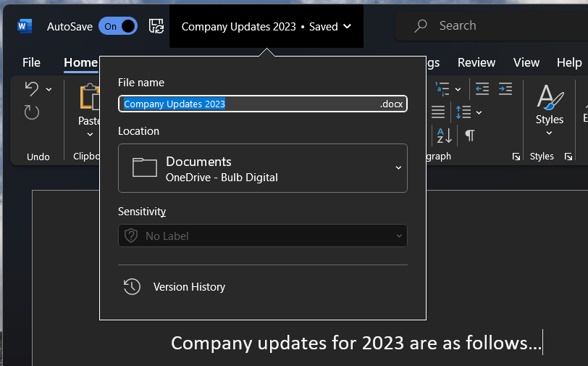Image resolution: width=588 pixels, height=366 pixels.
Task: Click Line and Paragraph Spacing icon
Action: pos(463,112)
